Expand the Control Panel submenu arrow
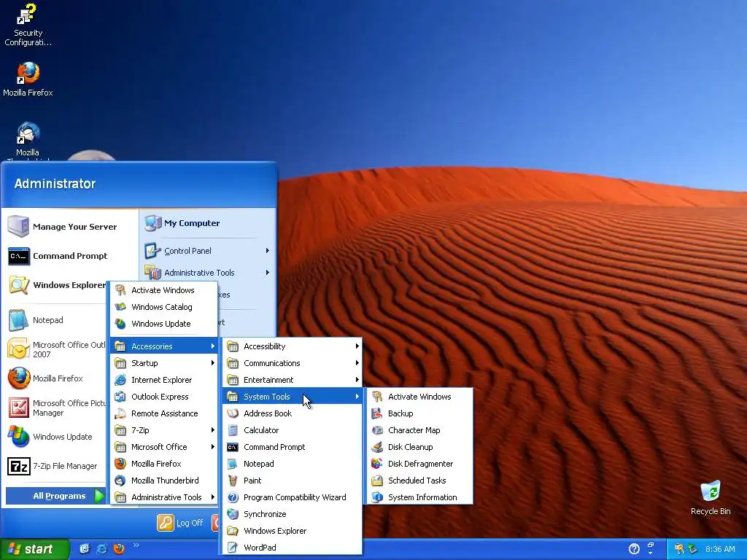This screenshot has height=560, width=747. [x=267, y=251]
